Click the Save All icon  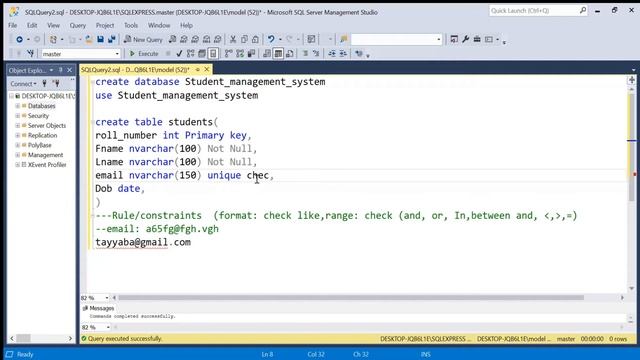pyautogui.click(x=111, y=39)
